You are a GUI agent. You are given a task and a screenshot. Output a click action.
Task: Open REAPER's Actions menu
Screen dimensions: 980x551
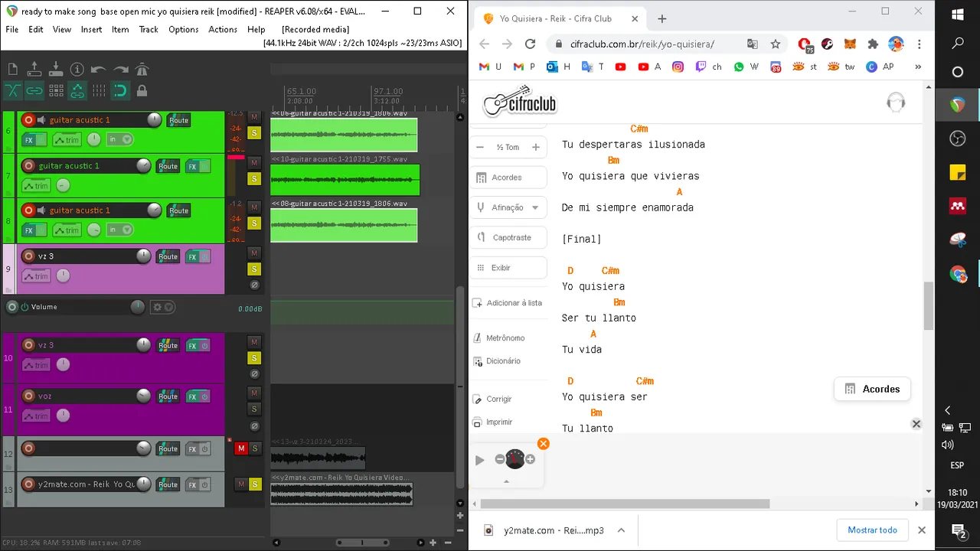coord(223,29)
